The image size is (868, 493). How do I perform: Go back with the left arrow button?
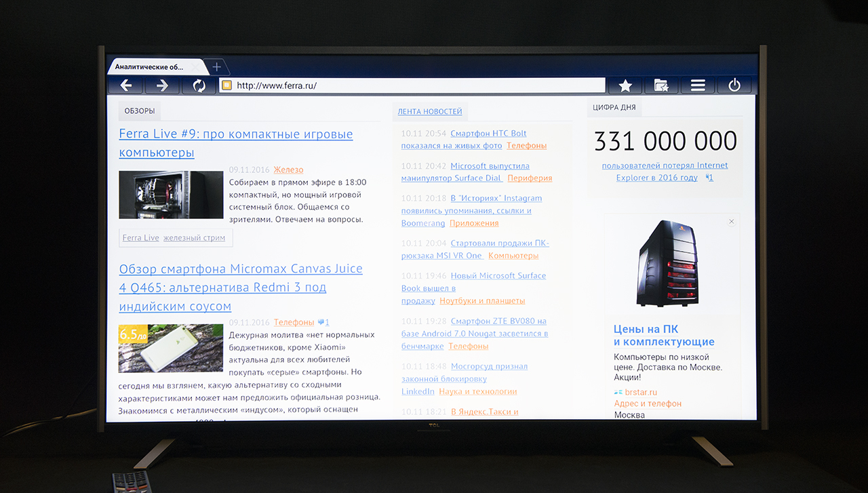pyautogui.click(x=126, y=85)
